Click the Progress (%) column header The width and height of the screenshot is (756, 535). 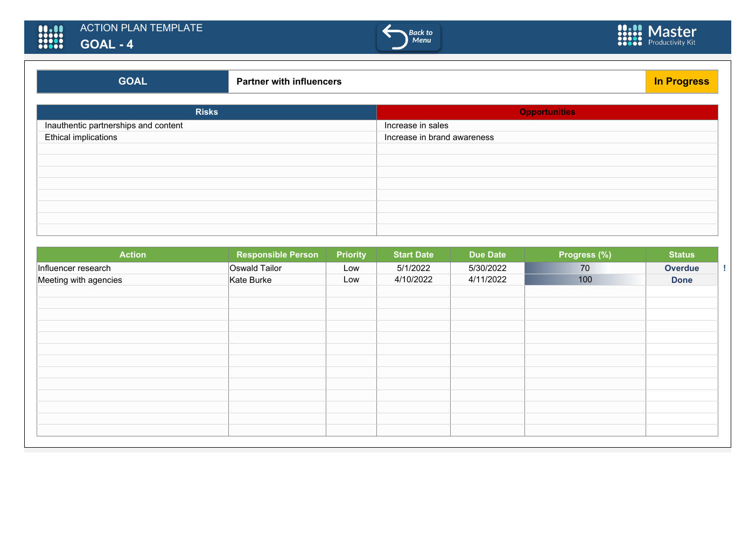coord(585,255)
